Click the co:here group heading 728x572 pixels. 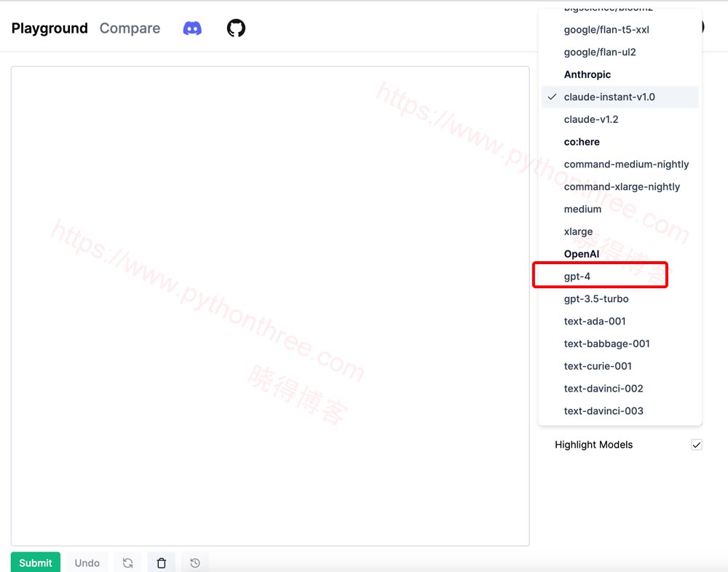(x=582, y=142)
